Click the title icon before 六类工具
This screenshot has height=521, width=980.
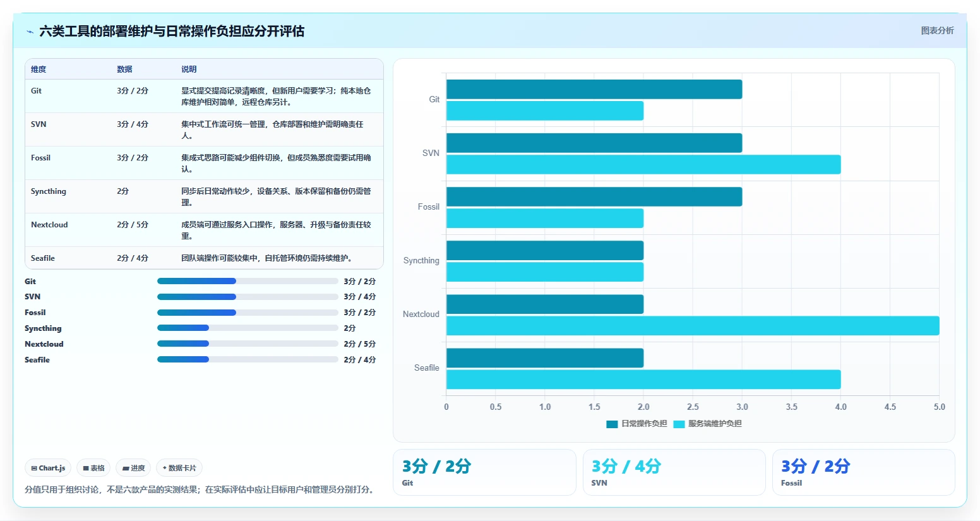coord(30,31)
